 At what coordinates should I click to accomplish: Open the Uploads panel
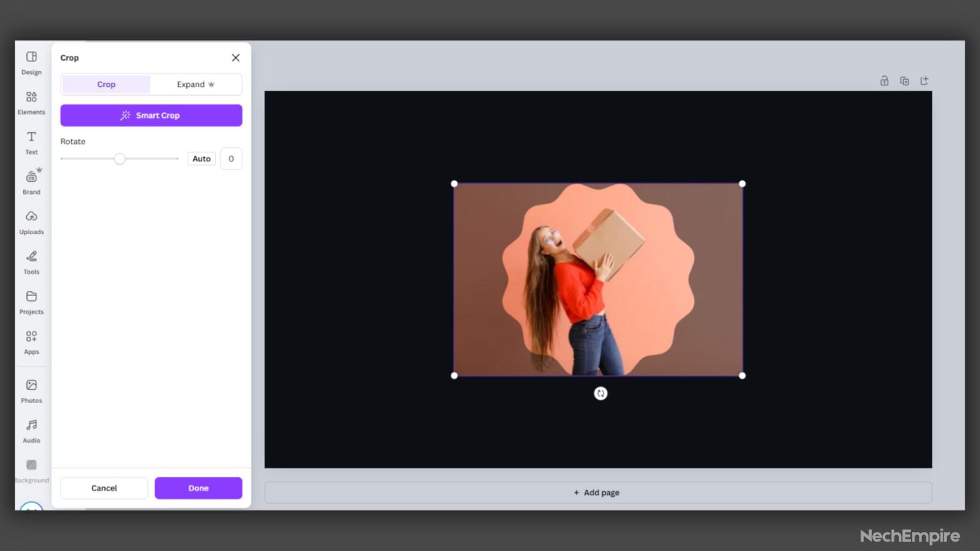pos(31,221)
